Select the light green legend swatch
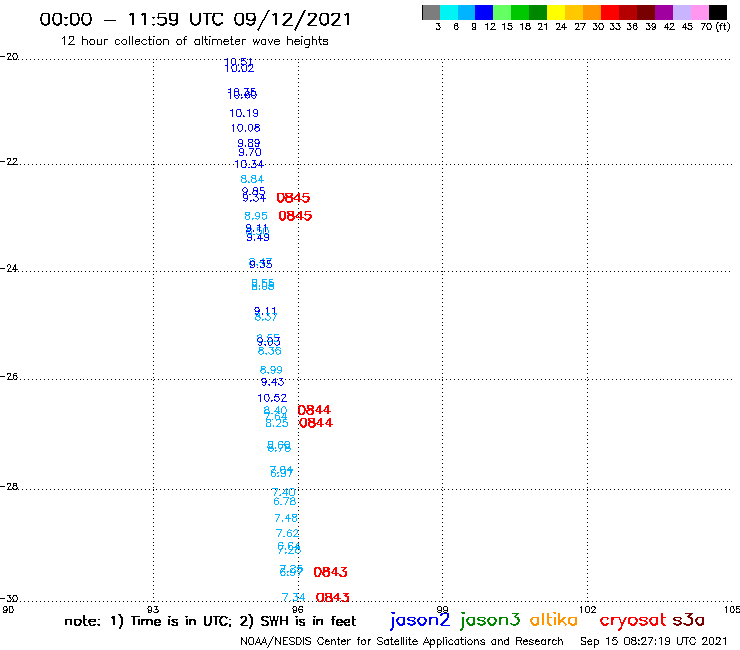The height and width of the screenshot is (650, 740). (502, 12)
